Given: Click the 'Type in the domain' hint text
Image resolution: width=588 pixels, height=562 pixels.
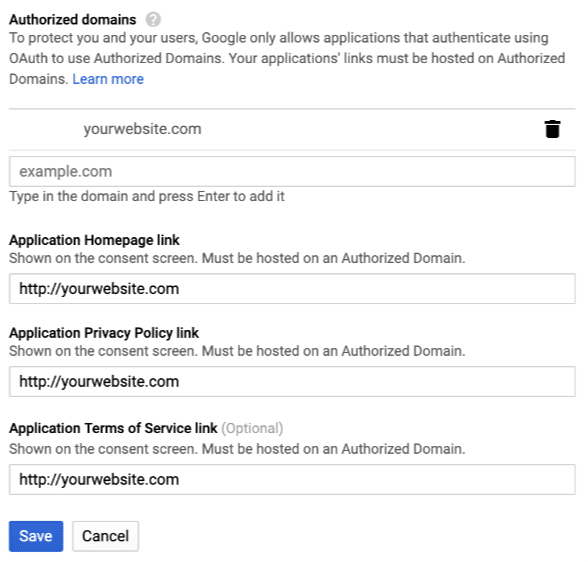Looking at the screenshot, I should click(x=147, y=196).
